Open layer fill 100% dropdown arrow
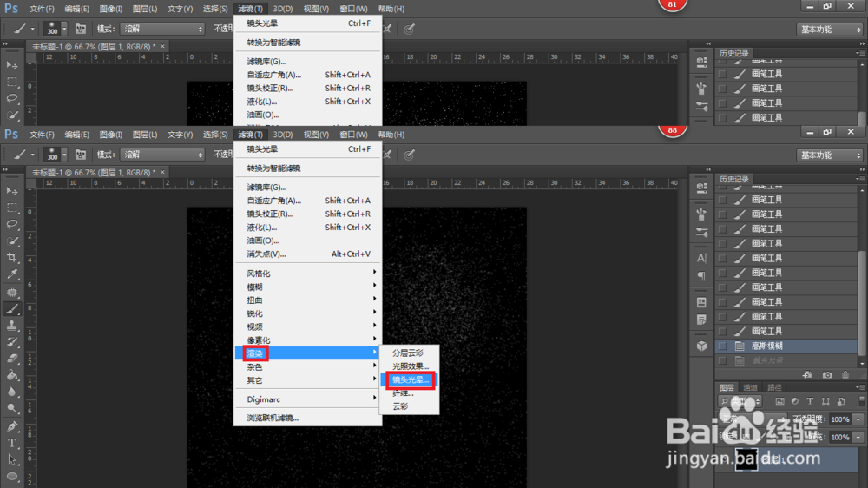Image resolution: width=868 pixels, height=488 pixels. [858, 437]
